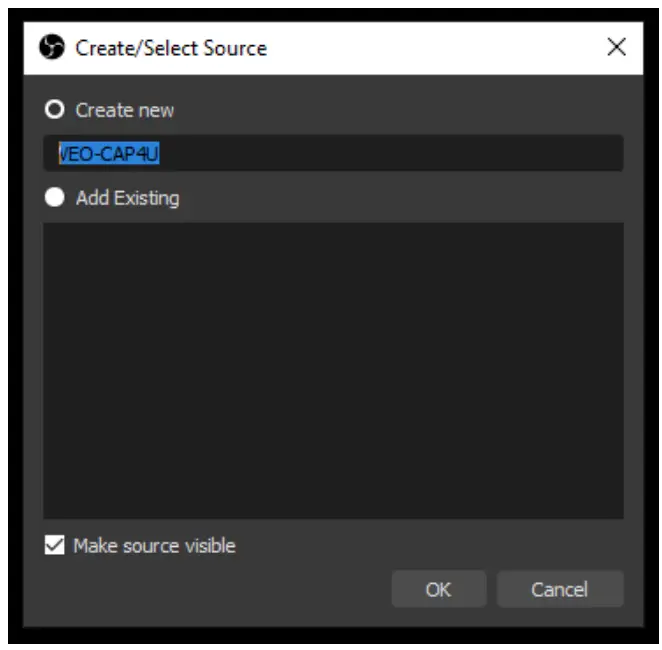The image size is (662, 650).
Task: Click the "Create/Select Source" title text
Action: (x=171, y=47)
